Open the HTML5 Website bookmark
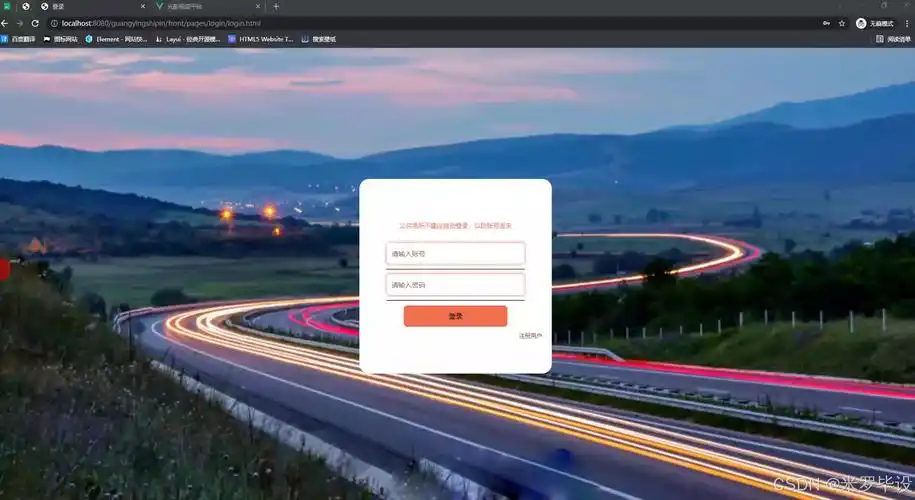The width and height of the screenshot is (915, 500). coord(261,39)
